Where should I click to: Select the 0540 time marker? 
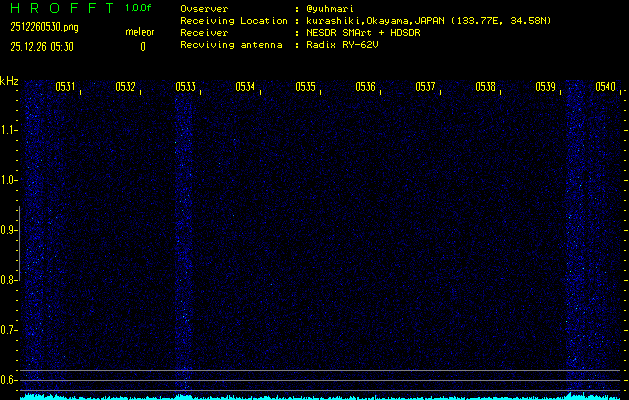click(x=605, y=87)
